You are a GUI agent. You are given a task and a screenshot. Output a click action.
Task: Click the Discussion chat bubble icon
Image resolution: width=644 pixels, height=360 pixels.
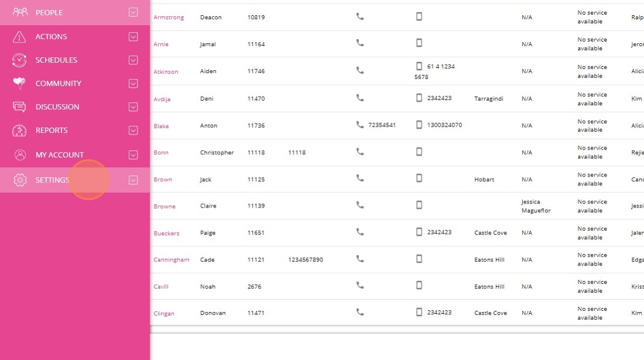pyautogui.click(x=19, y=107)
